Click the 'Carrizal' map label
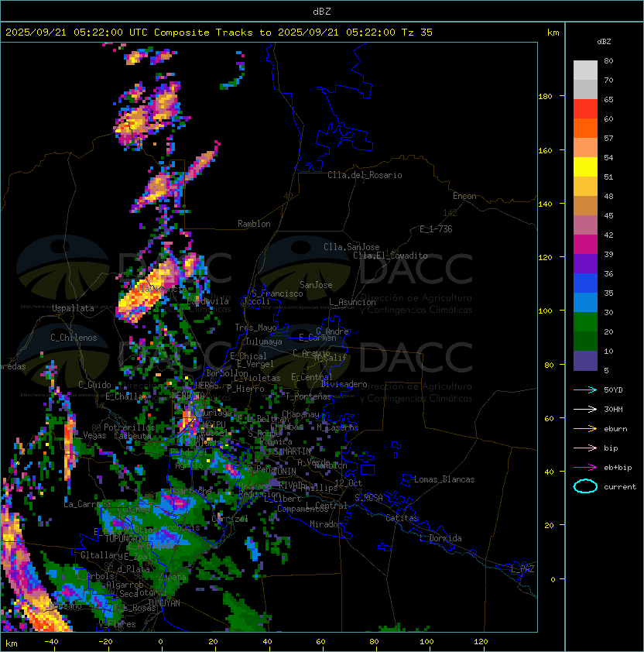The width and height of the screenshot is (644, 652). tap(230, 519)
